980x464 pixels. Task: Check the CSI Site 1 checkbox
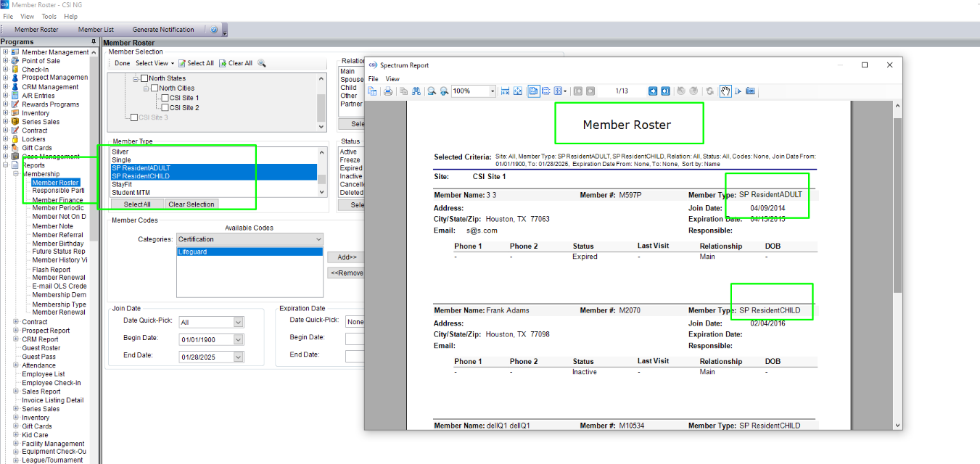tap(165, 98)
